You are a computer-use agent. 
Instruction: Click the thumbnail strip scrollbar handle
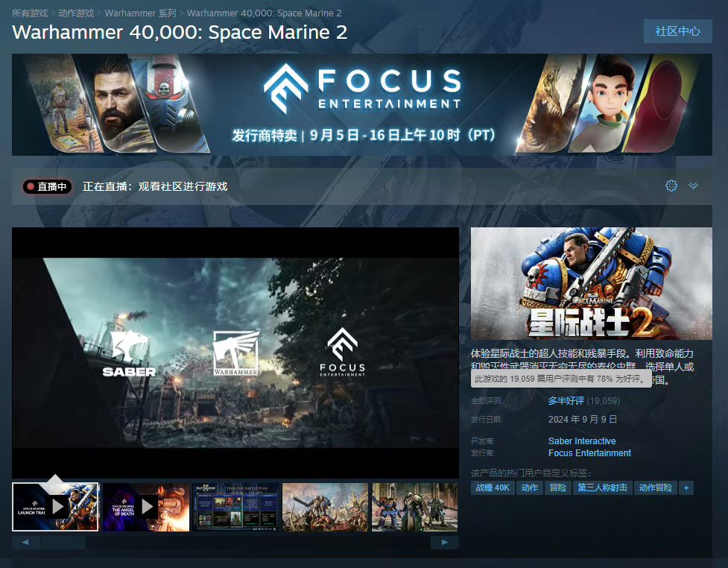[63, 543]
